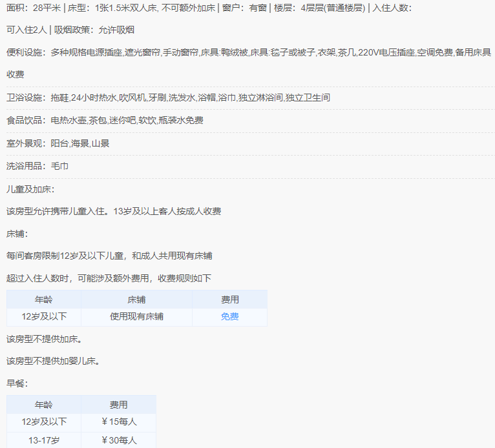Screen dimensions: 495x448
Task: Click the 收费 text under 便利设施
Action: [15, 74]
